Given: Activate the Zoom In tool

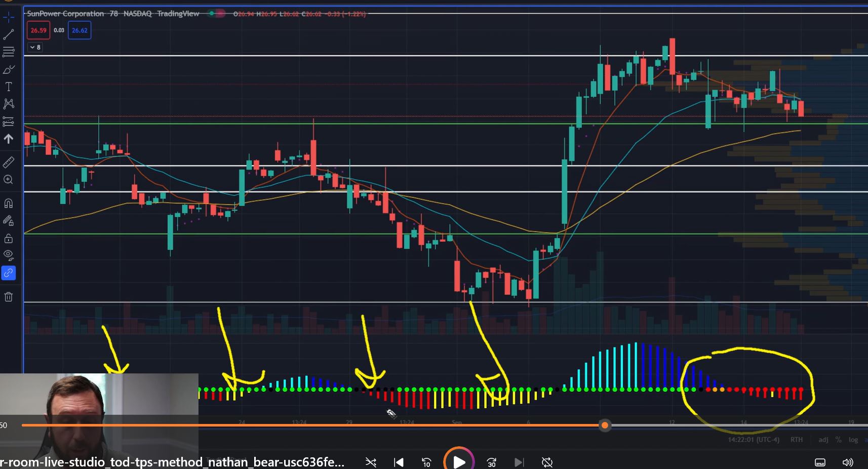Looking at the screenshot, I should (9, 180).
